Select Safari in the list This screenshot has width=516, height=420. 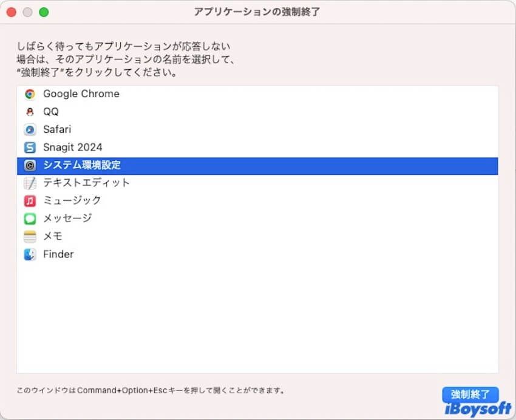(58, 129)
